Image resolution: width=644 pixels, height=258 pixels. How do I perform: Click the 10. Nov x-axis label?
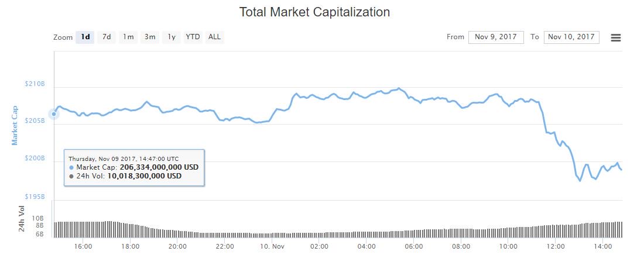pos(273,246)
